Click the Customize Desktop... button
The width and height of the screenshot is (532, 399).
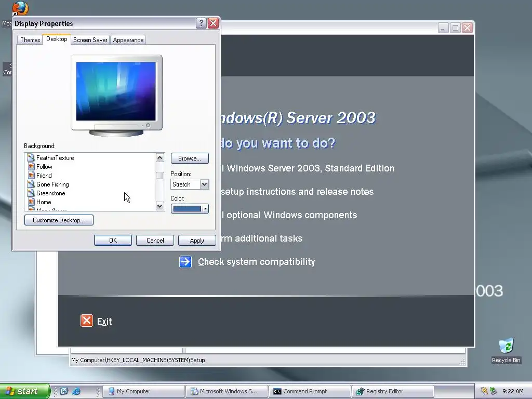[59, 220]
